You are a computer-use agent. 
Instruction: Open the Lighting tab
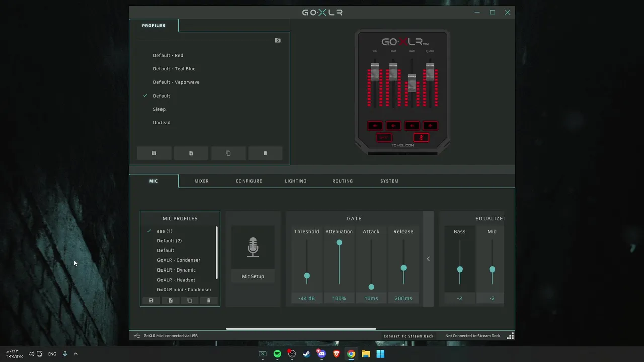point(296,181)
